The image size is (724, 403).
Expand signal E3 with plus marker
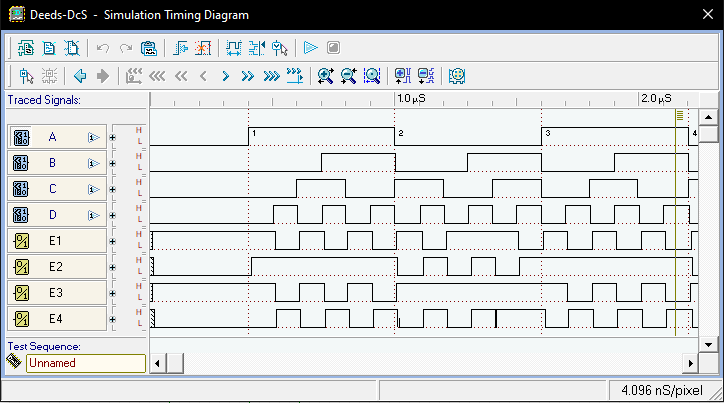click(x=113, y=293)
